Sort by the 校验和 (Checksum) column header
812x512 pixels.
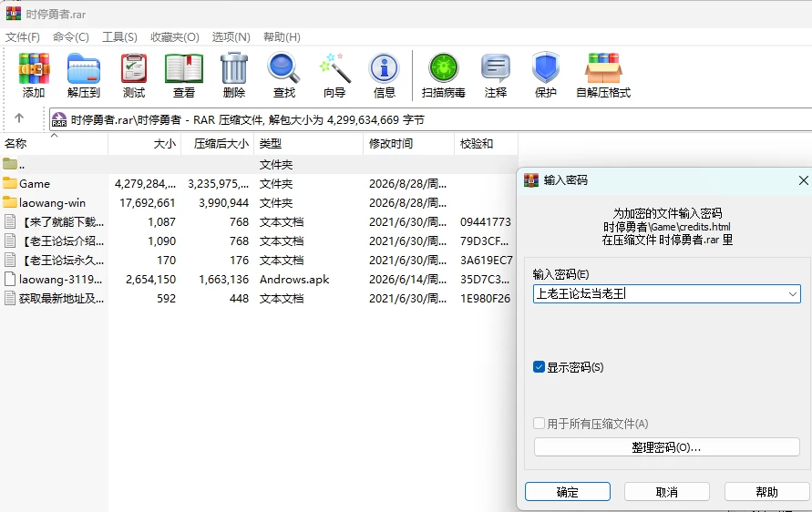pyautogui.click(x=487, y=144)
